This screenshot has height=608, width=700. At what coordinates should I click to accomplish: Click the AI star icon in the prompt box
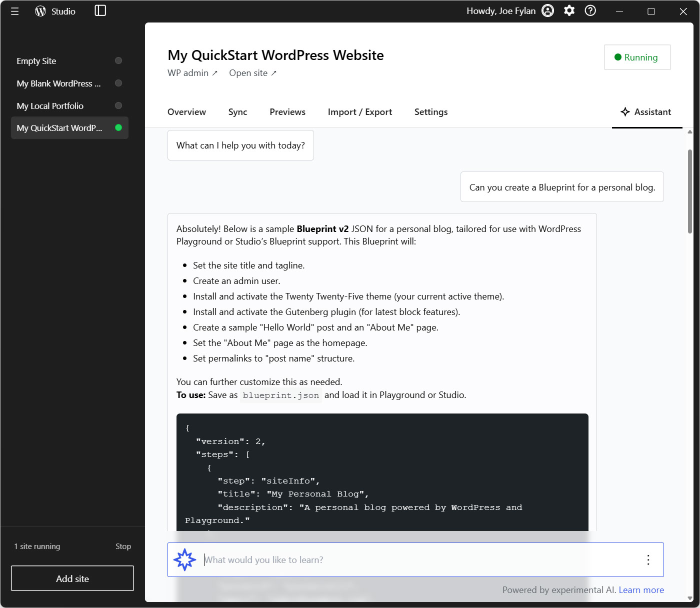coord(185,559)
